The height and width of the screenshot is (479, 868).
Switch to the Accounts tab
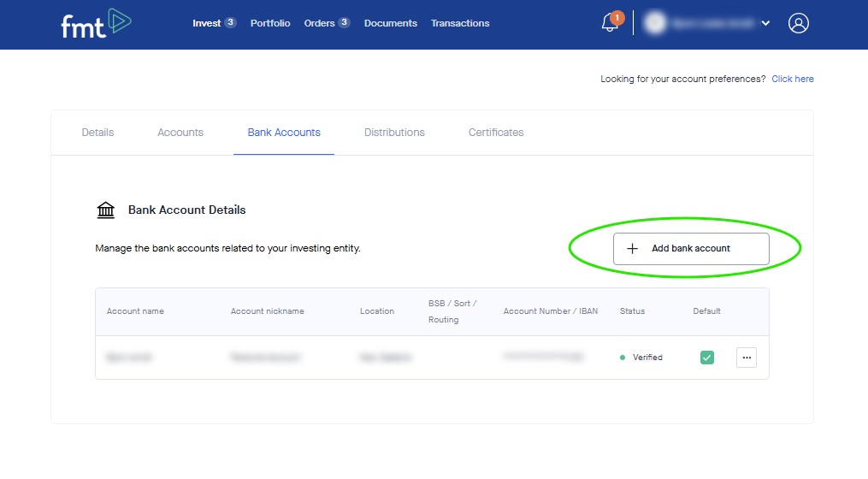click(x=180, y=133)
